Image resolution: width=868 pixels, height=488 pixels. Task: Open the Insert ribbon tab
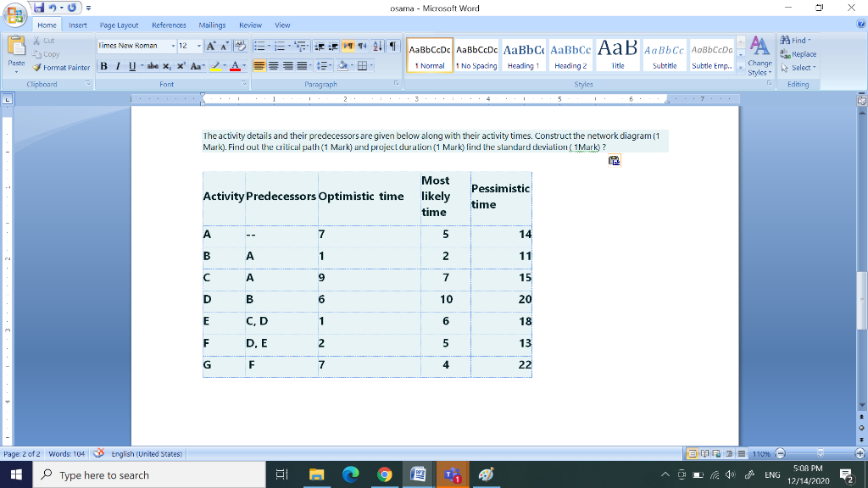pos(77,25)
